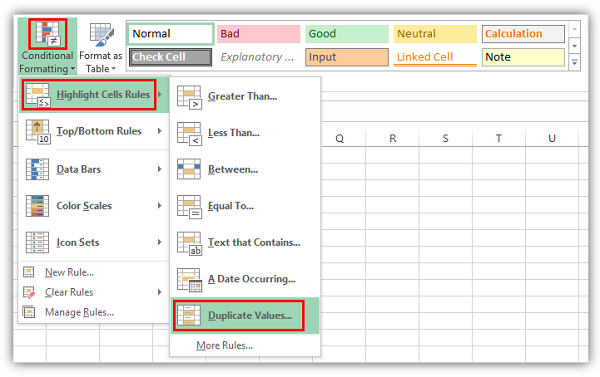Apply the Input cell style
Screen dimensions: 600x377
click(347, 57)
